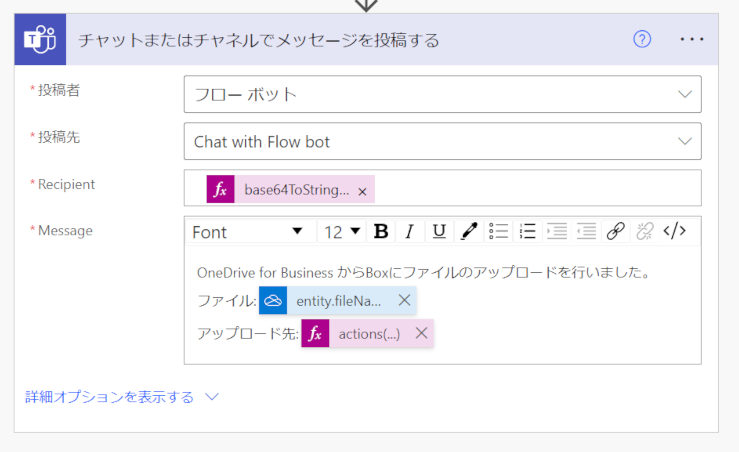Open the help icon for this action
The image size is (739, 452).
[x=643, y=39]
